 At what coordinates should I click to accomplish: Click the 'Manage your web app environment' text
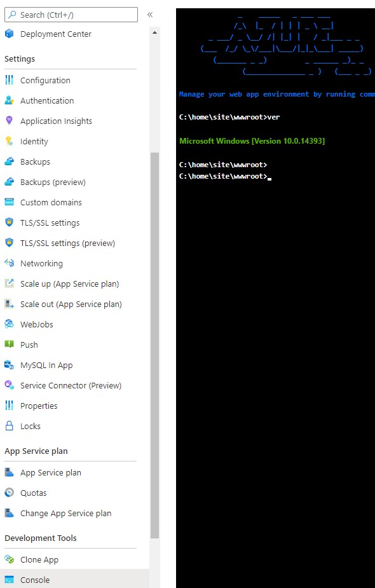point(276,94)
